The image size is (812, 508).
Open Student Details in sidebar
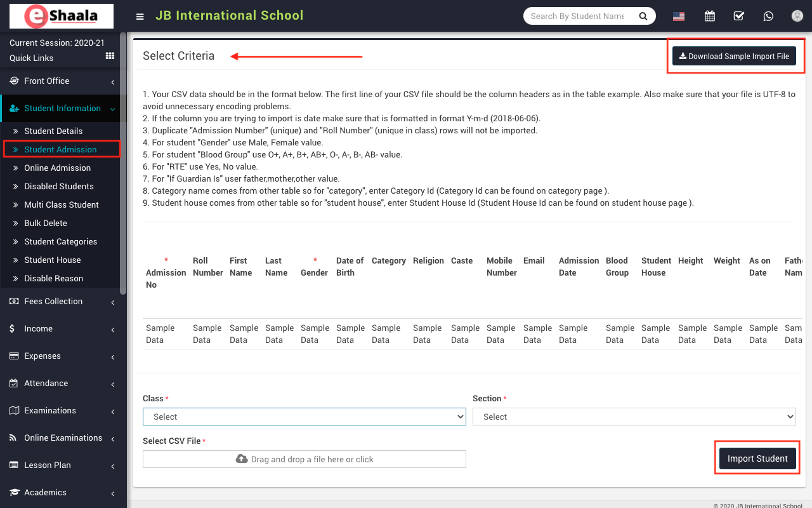[x=53, y=131]
